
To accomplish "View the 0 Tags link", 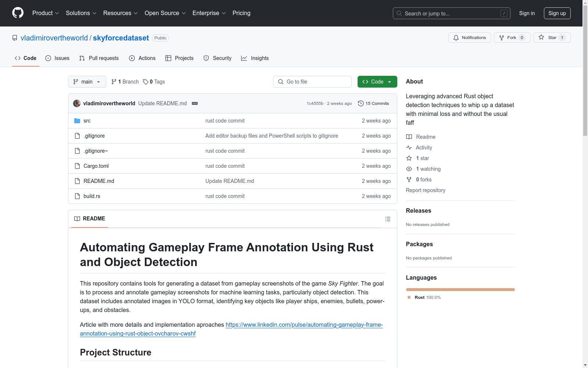I will [x=154, y=82].
